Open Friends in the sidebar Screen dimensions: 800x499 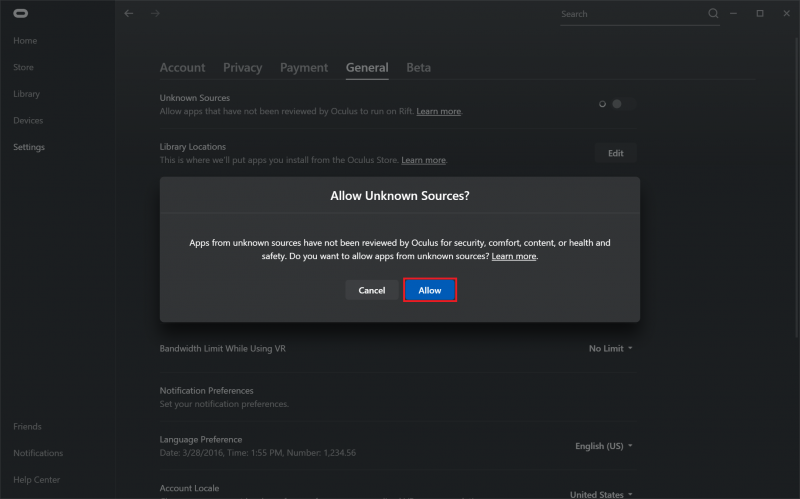27,427
